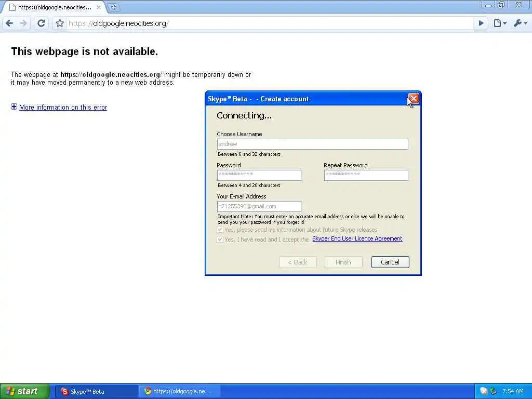Screen dimensions: 532x399
Task: Close the Skype Create account dialog
Action: pyautogui.click(x=413, y=99)
